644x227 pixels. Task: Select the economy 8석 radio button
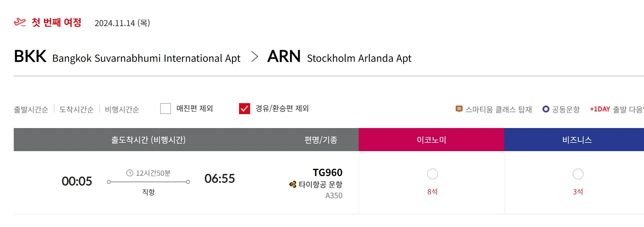click(432, 174)
